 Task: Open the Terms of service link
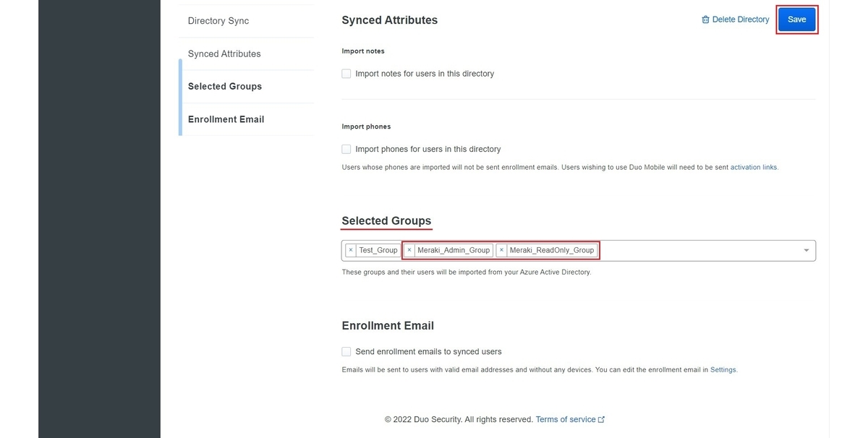pos(566,419)
